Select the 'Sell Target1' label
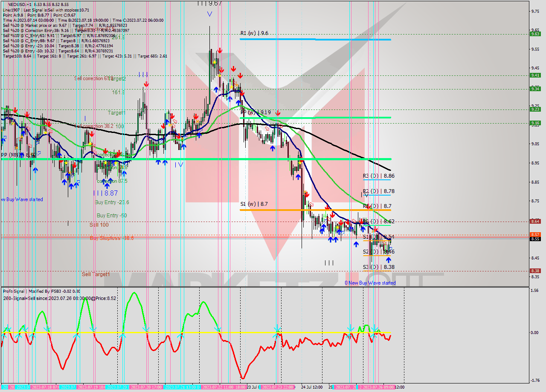This screenshot has width=546, height=392. 96,274
